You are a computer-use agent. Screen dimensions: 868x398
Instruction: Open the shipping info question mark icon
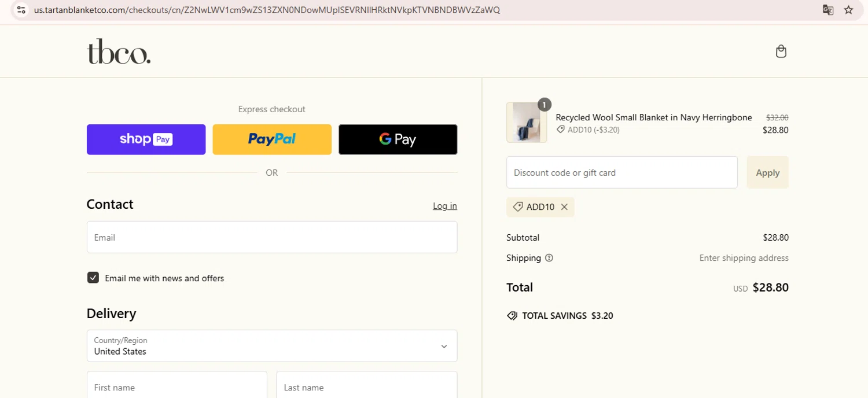549,258
